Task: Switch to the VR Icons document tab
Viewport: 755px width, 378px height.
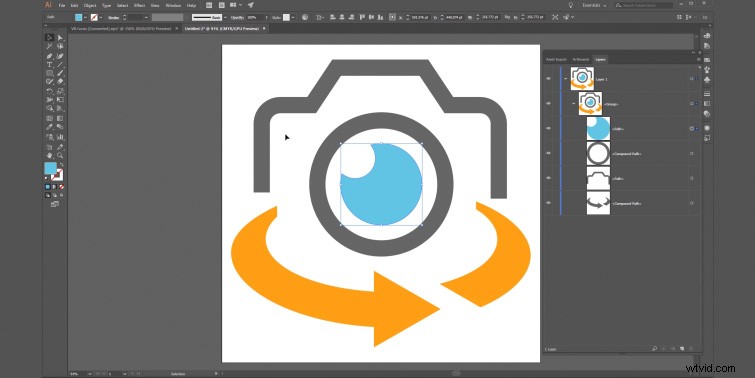Action: pos(121,28)
